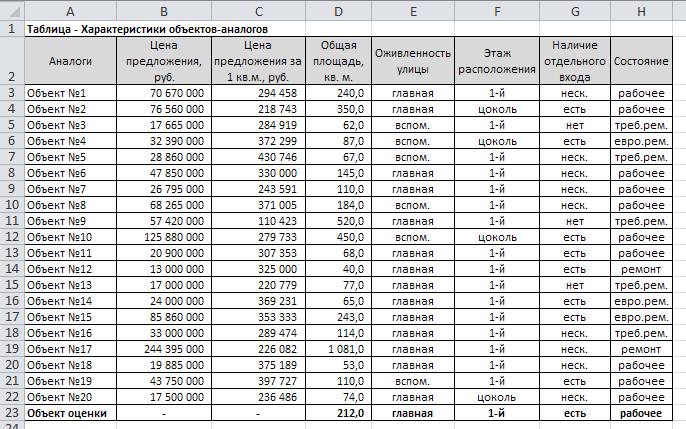Click the cell with price 244 395 000
Viewport: 686px width, 429px height.
163,349
